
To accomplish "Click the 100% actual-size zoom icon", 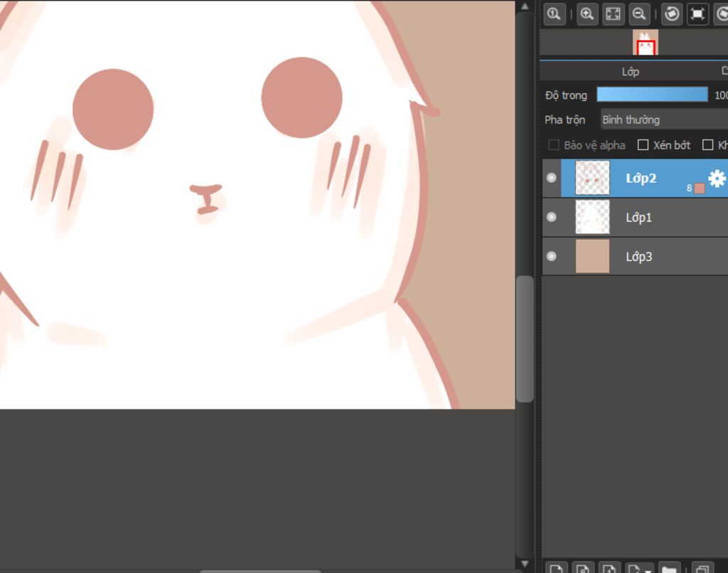I will (554, 14).
